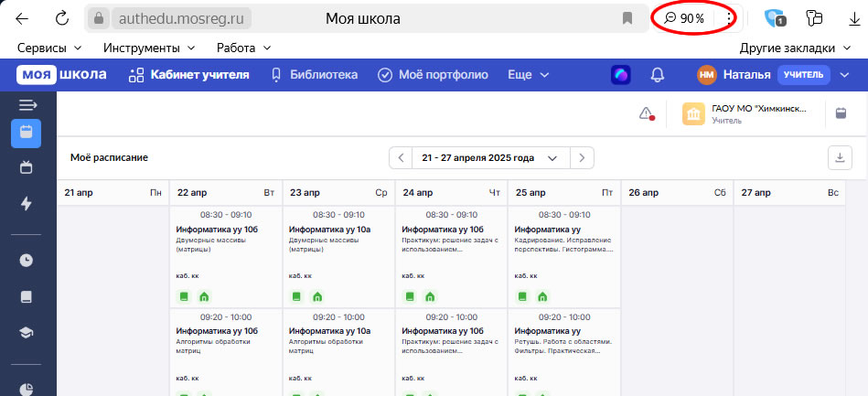Open the book journal sidebar icon
The height and width of the screenshot is (396, 868).
coord(26,297)
